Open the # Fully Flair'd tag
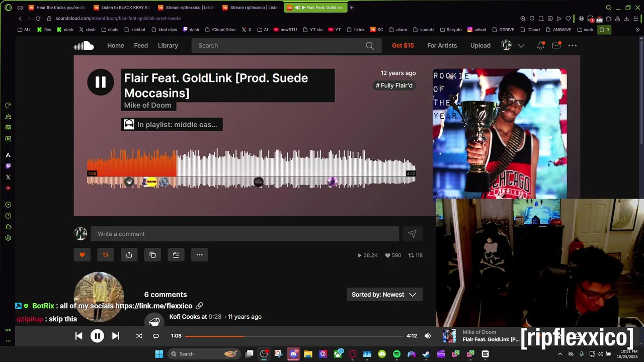The height and width of the screenshot is (362, 644). coord(394,85)
